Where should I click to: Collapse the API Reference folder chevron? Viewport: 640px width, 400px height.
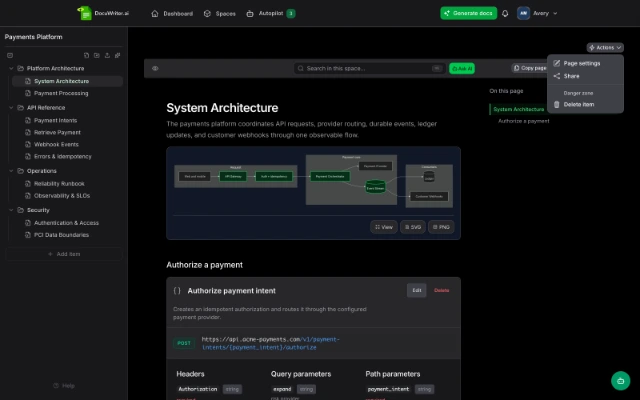coord(11,107)
